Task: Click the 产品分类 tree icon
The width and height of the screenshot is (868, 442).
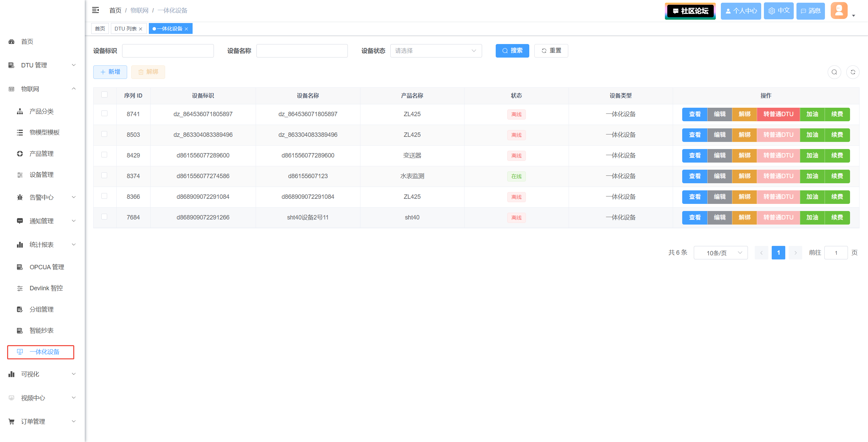Action: click(x=20, y=111)
